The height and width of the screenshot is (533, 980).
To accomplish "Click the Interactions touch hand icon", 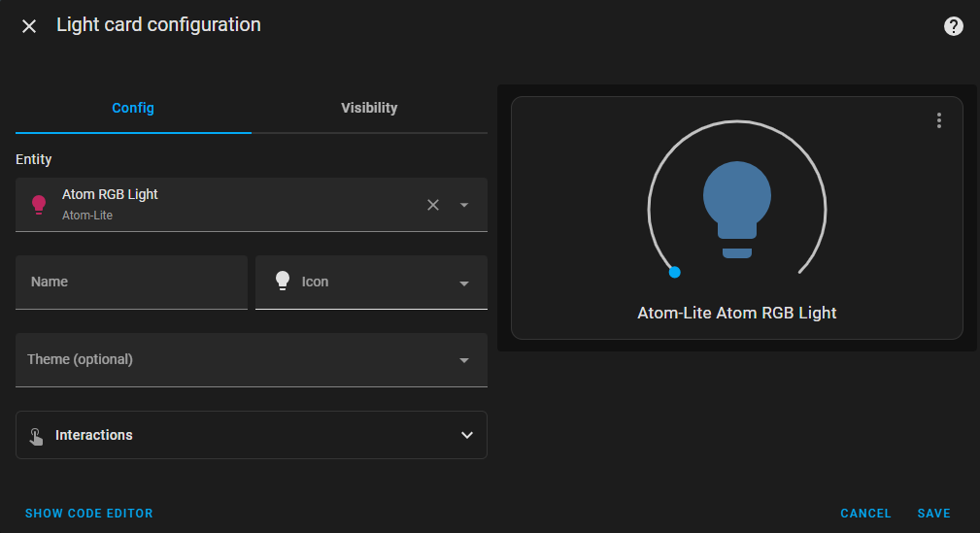I will tap(36, 436).
